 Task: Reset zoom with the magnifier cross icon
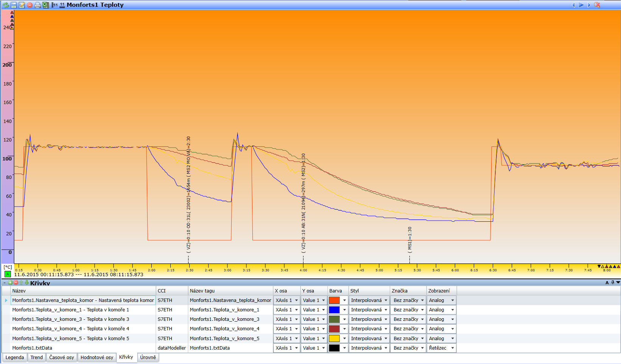click(x=597, y=5)
